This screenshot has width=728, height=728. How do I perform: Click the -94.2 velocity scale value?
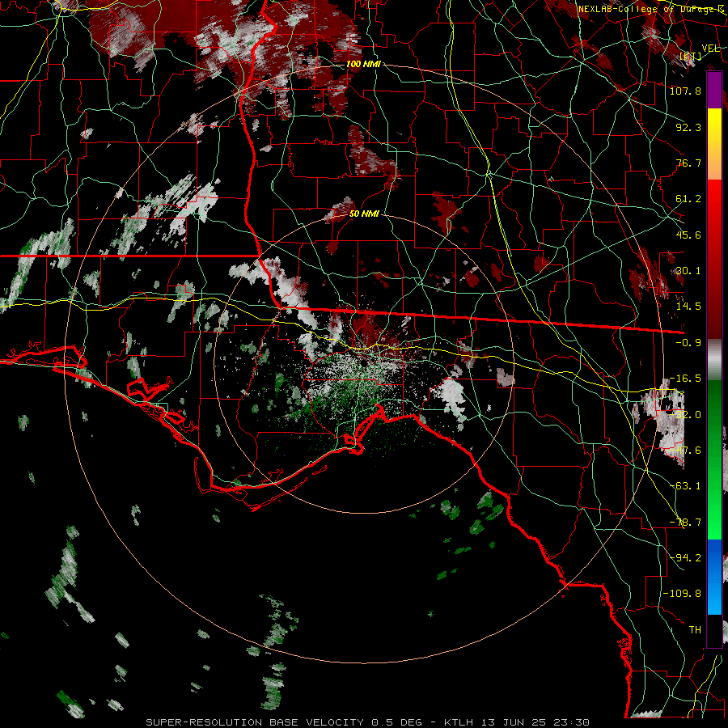[685, 557]
